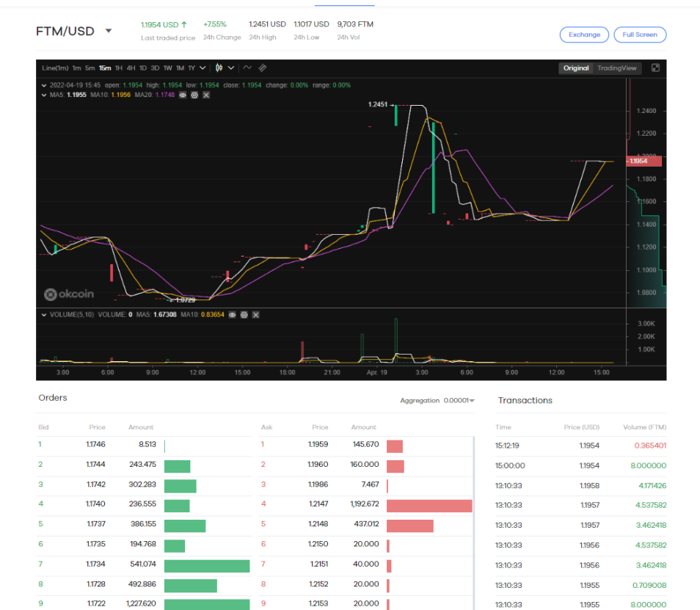Select the 3D timeframe
This screenshot has height=610, width=700.
(155, 68)
